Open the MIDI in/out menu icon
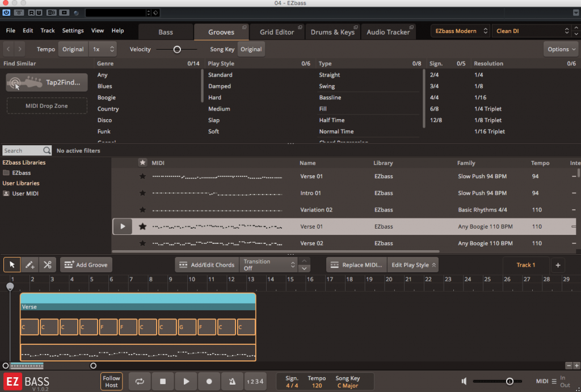The height and width of the screenshot is (392, 581). click(x=554, y=381)
